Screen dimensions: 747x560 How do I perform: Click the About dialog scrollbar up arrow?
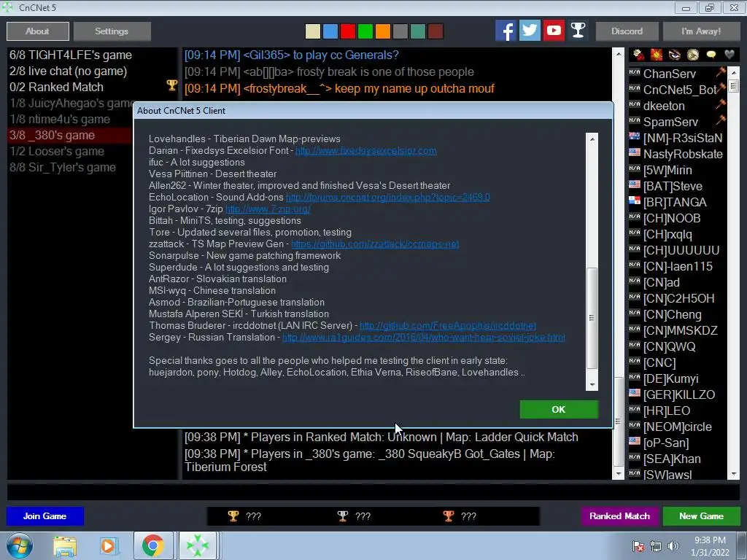592,139
